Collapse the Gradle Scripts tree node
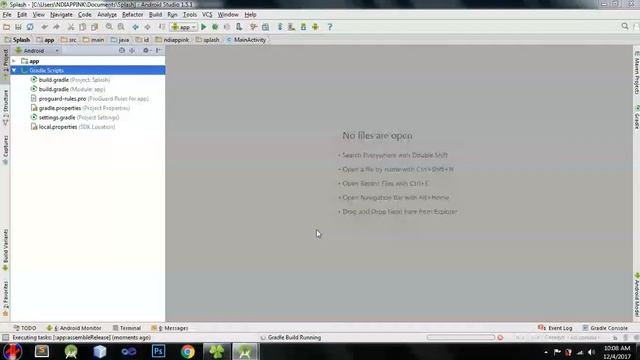 [14, 71]
